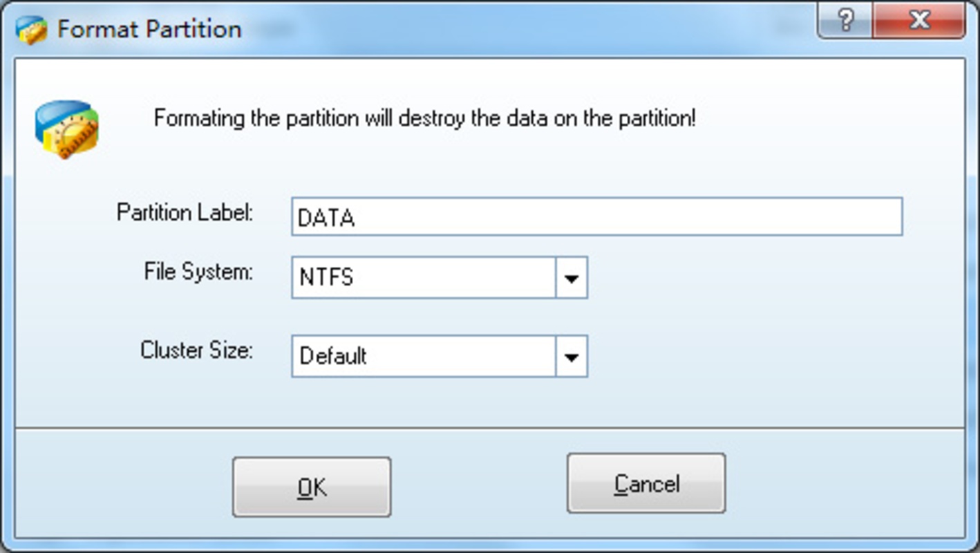Click the "File System:" text label
Image resolution: width=980 pixels, height=553 pixels.
(198, 272)
